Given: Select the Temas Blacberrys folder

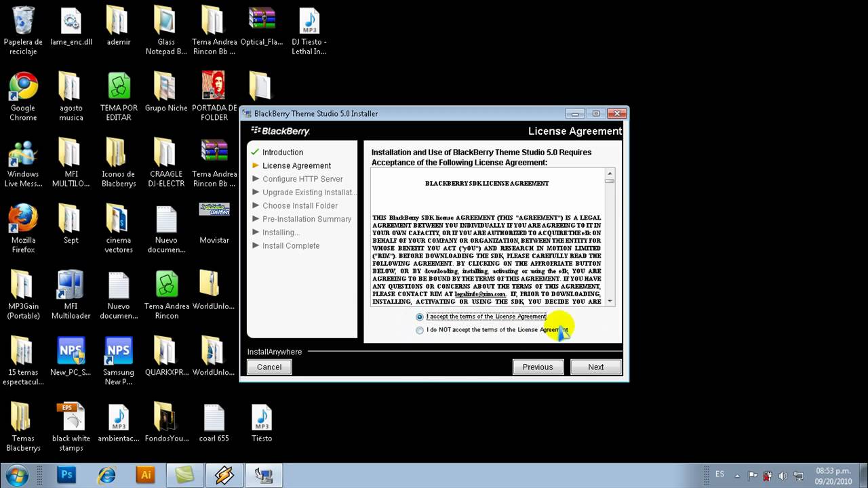Looking at the screenshot, I should tap(23, 428).
